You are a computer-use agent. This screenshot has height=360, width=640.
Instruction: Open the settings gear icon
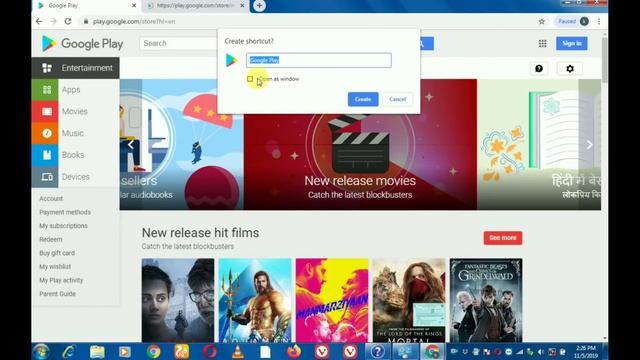click(x=570, y=69)
